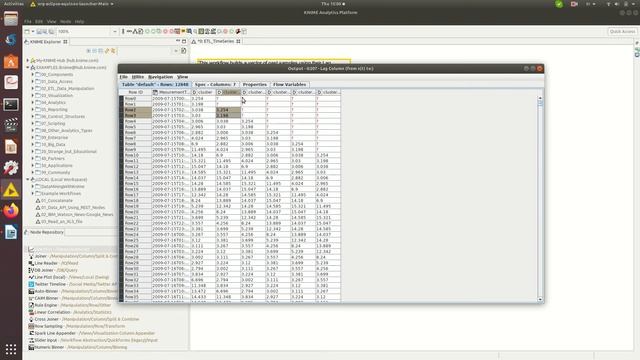Open LibreOffice Writer from the dock
Image resolution: width=640 pixels, height=360 pixels.
11,232
